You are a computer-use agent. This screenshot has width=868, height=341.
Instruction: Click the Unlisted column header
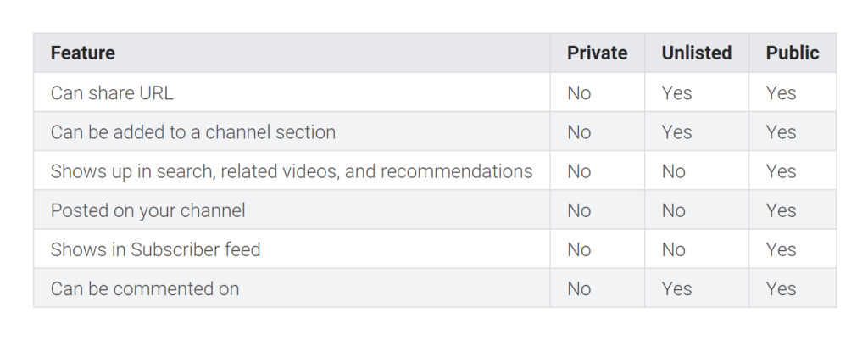pyautogui.click(x=697, y=53)
